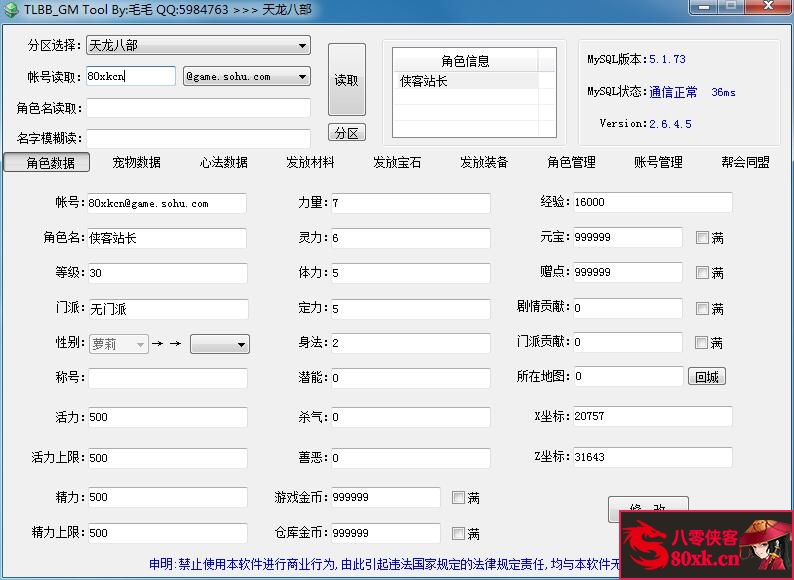Click the 门派 field showing 无门派
Screen dimensions: 794x580
tap(168, 309)
